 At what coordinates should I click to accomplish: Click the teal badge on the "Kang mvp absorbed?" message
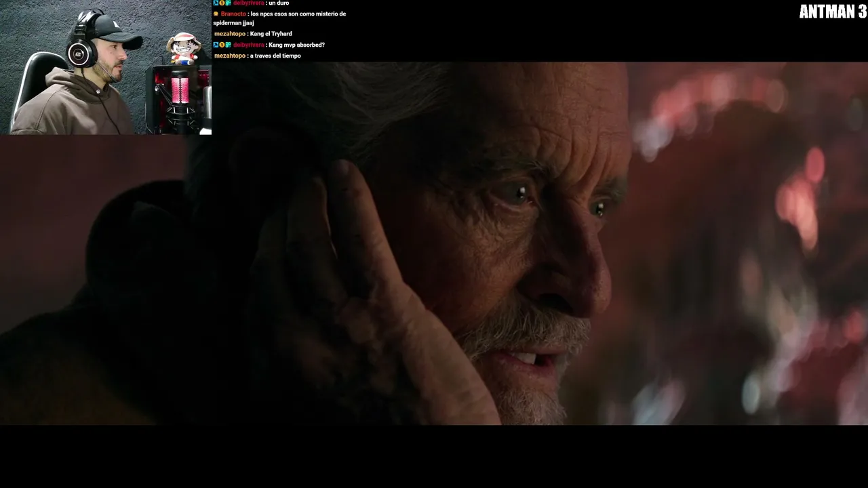229,45
